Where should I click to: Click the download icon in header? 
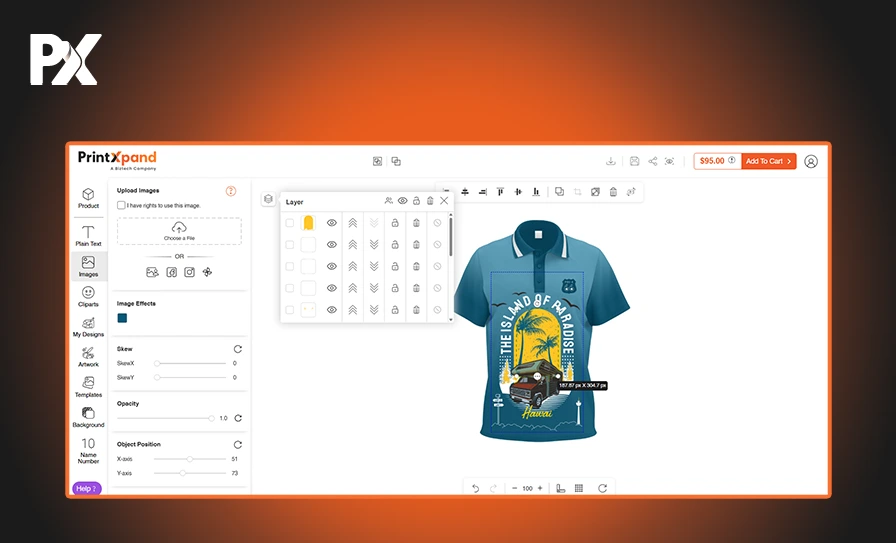click(611, 161)
